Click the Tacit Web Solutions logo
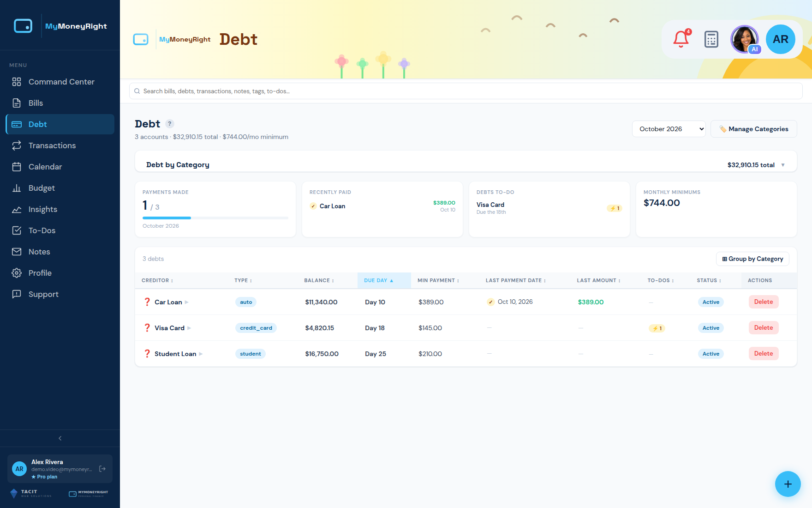The height and width of the screenshot is (508, 812). 30,493
